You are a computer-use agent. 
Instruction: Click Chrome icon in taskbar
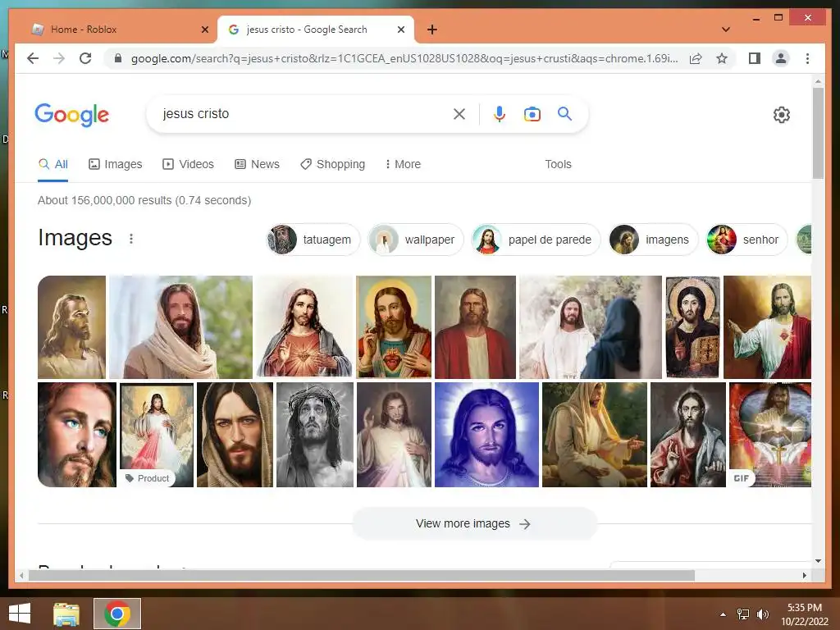tap(117, 614)
